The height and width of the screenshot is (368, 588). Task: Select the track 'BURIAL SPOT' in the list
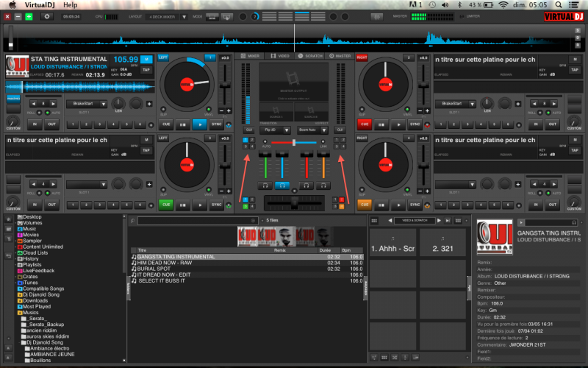[248, 269]
